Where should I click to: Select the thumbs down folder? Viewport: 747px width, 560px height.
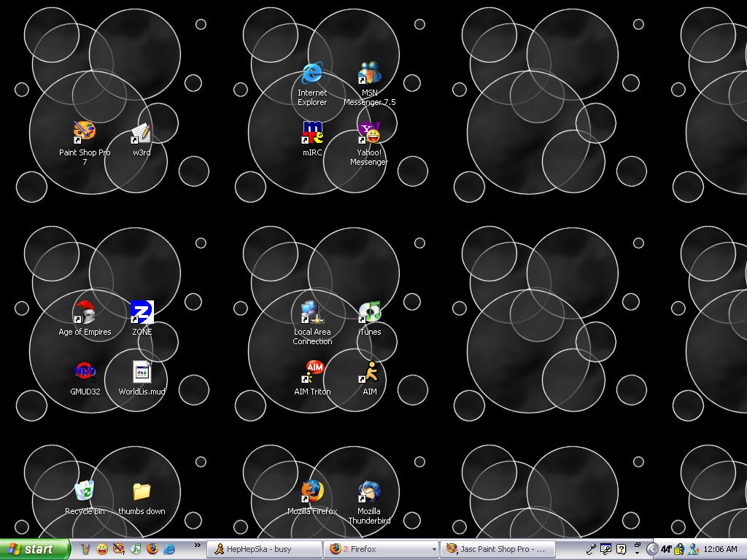(142, 497)
